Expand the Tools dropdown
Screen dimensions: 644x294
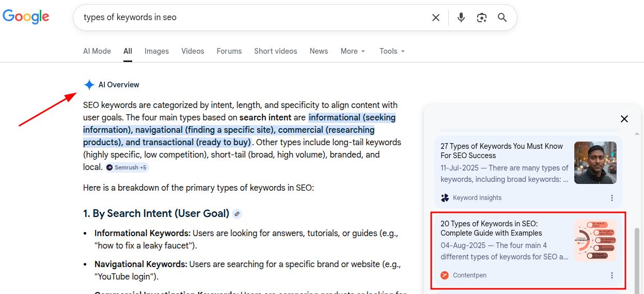pyautogui.click(x=392, y=51)
